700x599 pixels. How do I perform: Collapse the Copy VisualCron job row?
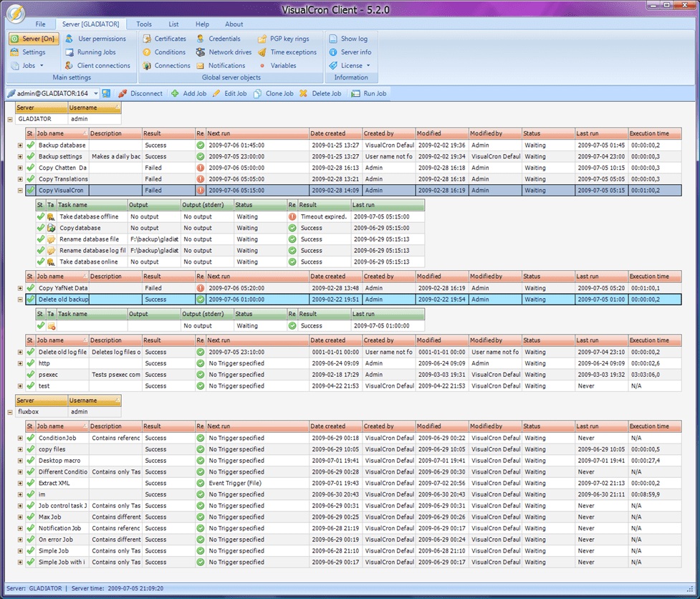20,191
